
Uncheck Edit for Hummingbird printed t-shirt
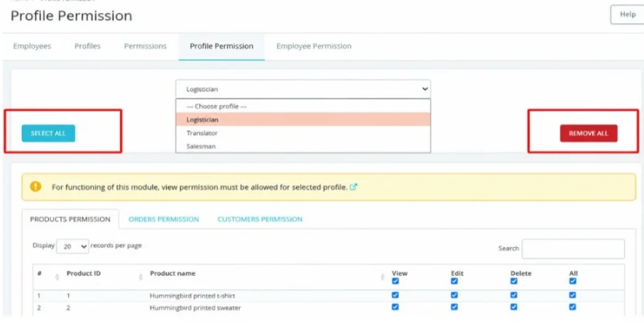(454, 295)
